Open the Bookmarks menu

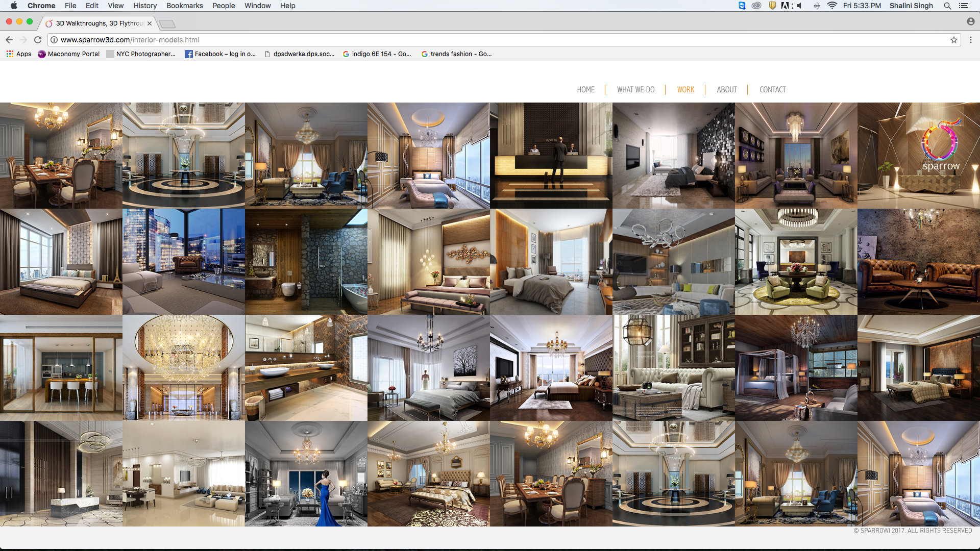pos(184,6)
